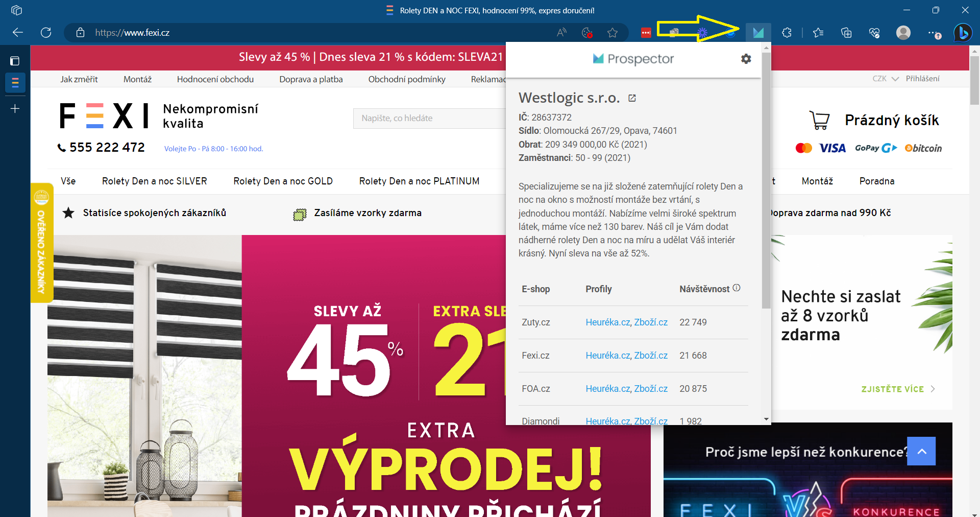Click Proč jsme lepší než konkurence banner
The image size is (980, 517).
click(x=807, y=469)
